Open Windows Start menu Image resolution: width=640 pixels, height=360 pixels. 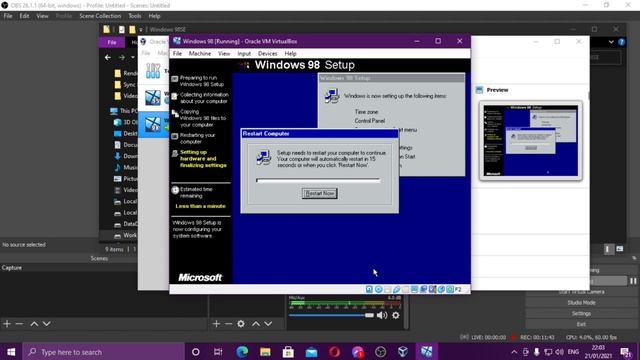pyautogui.click(x=11, y=352)
